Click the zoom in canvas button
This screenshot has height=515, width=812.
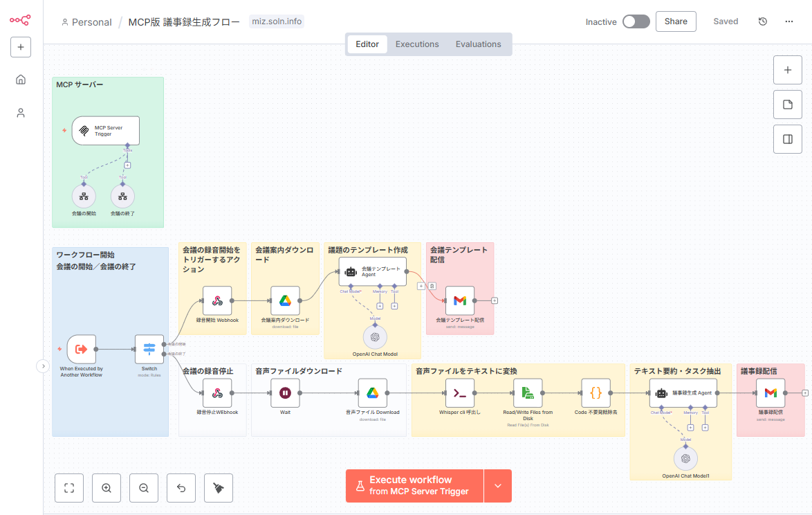tap(107, 487)
